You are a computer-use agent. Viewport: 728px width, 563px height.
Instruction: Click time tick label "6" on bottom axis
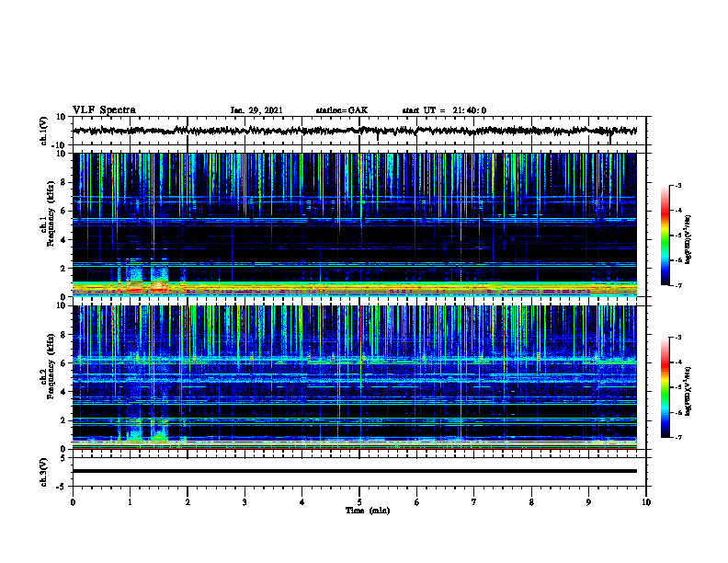coord(417,502)
